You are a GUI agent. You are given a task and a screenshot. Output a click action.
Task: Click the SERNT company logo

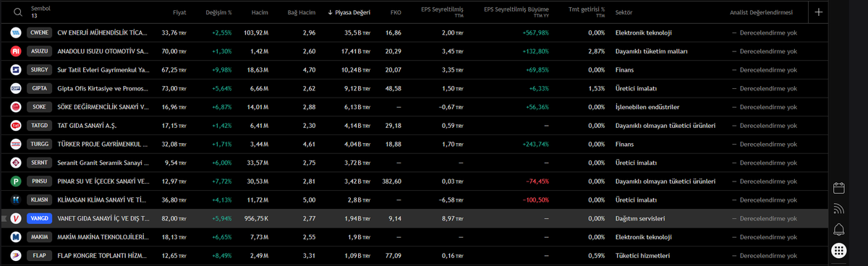(16, 163)
